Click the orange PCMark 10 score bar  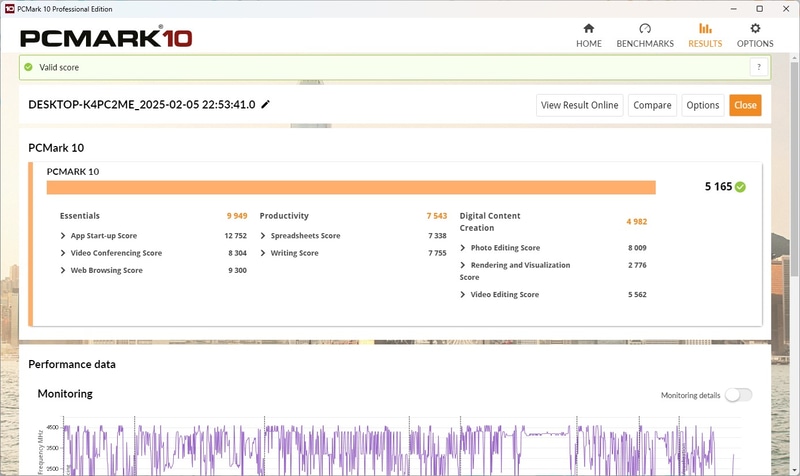coord(351,187)
